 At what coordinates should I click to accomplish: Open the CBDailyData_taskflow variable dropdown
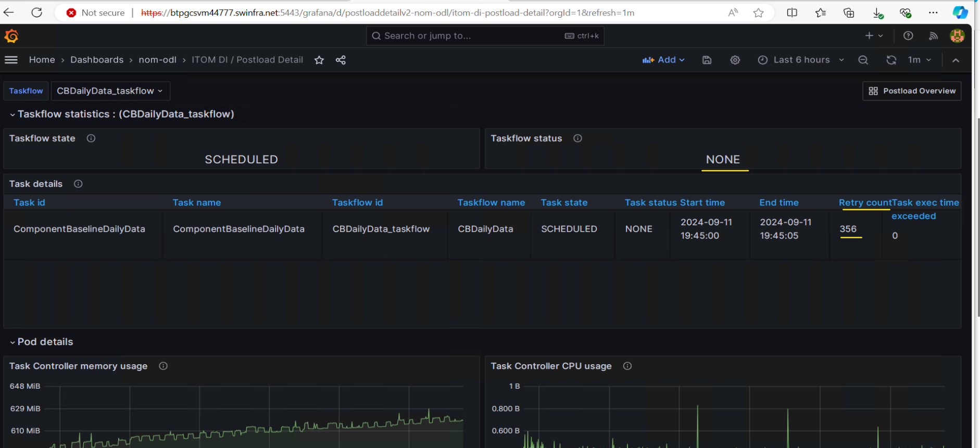110,91
